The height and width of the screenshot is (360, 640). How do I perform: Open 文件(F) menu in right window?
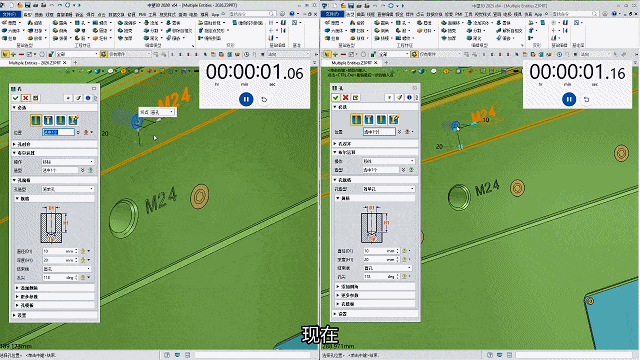pyautogui.click(x=332, y=14)
